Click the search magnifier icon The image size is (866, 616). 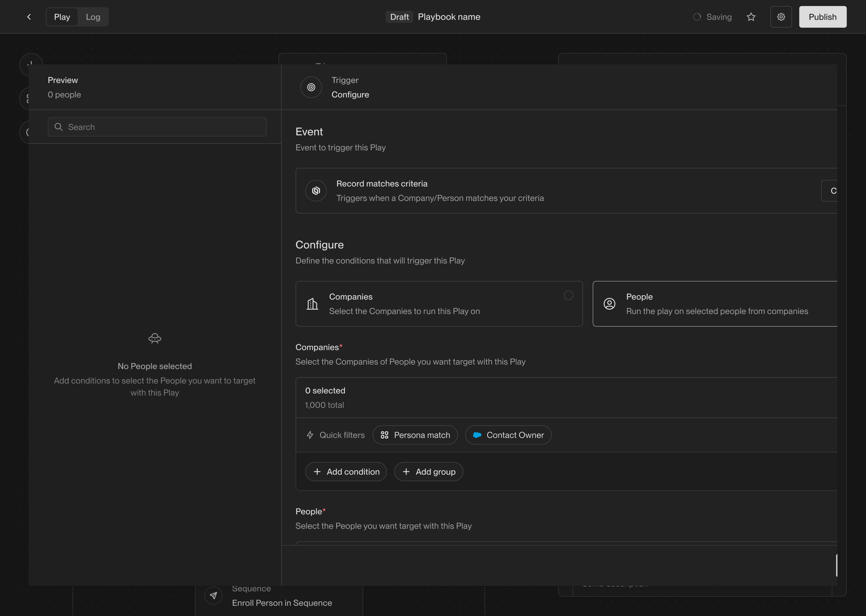tap(58, 127)
